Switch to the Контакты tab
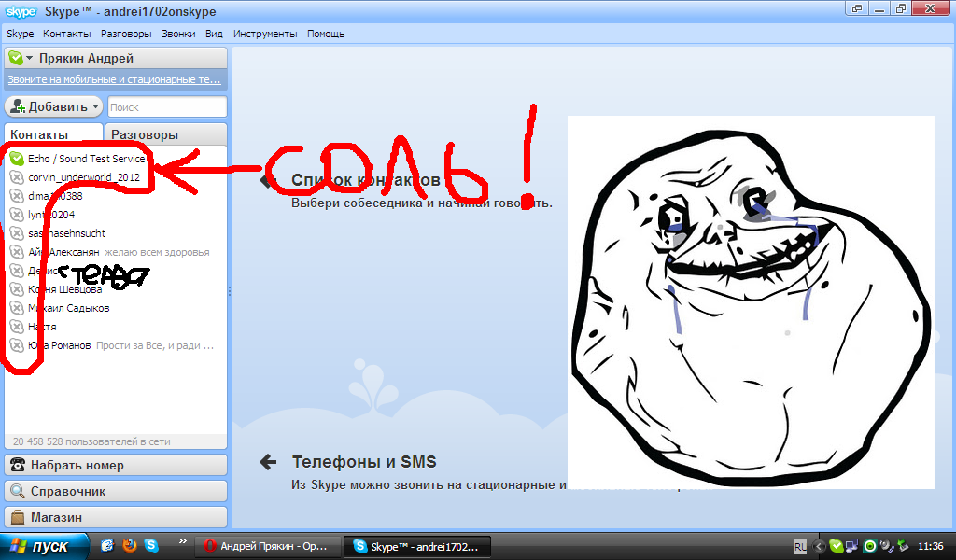This screenshot has width=956, height=560. coord(53,134)
